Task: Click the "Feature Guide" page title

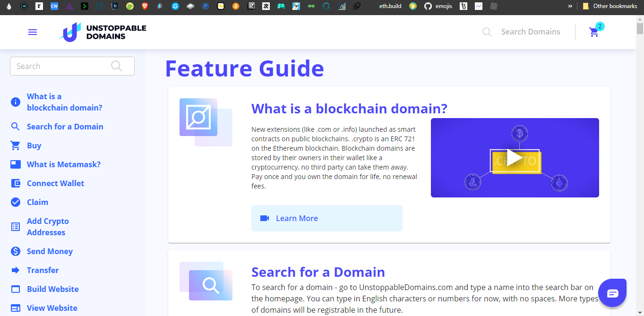Action: 244,68
